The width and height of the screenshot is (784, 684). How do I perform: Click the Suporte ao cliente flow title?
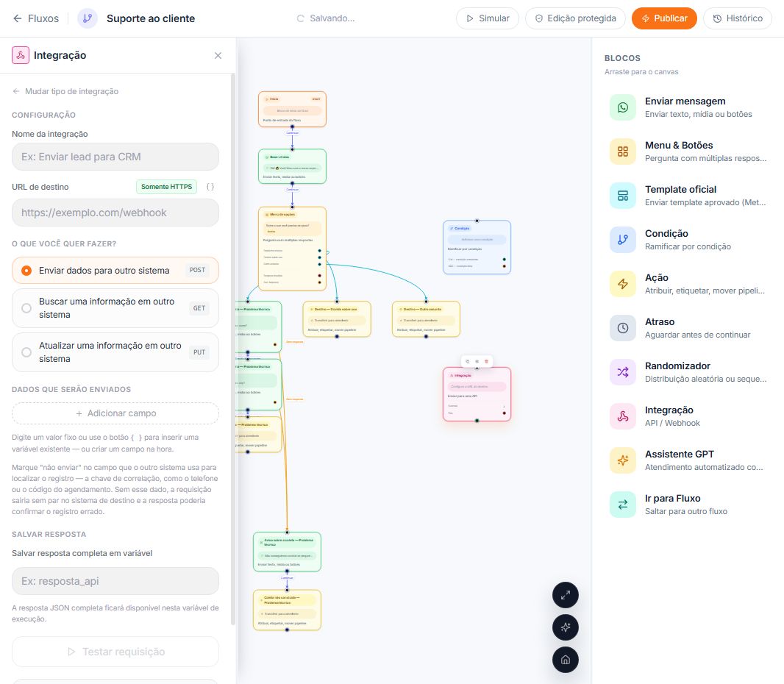click(151, 18)
